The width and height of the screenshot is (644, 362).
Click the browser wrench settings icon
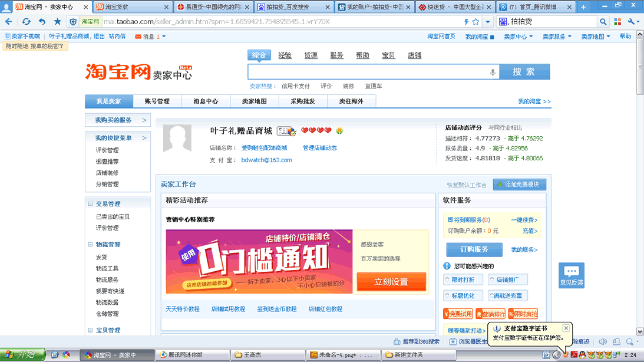[x=633, y=22]
